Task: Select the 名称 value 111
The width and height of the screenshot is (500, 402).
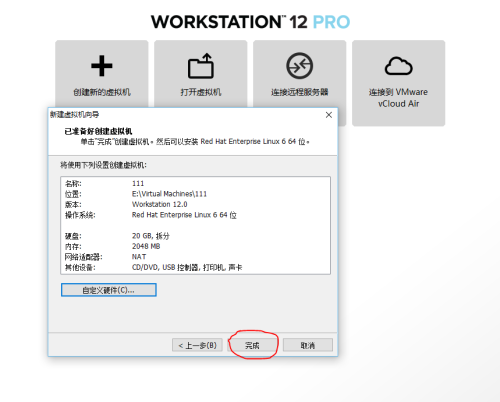Action: (x=138, y=183)
